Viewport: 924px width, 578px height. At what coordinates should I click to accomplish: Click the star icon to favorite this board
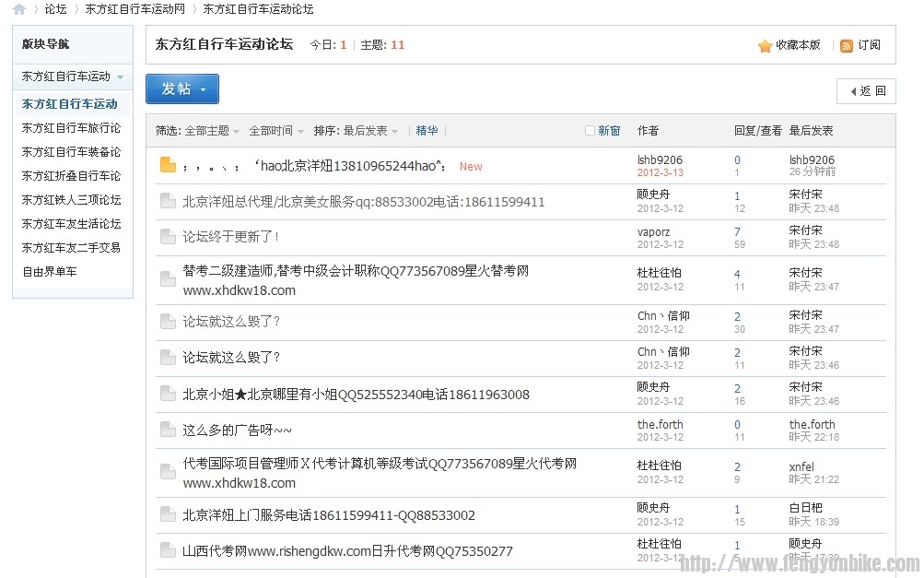(765, 45)
